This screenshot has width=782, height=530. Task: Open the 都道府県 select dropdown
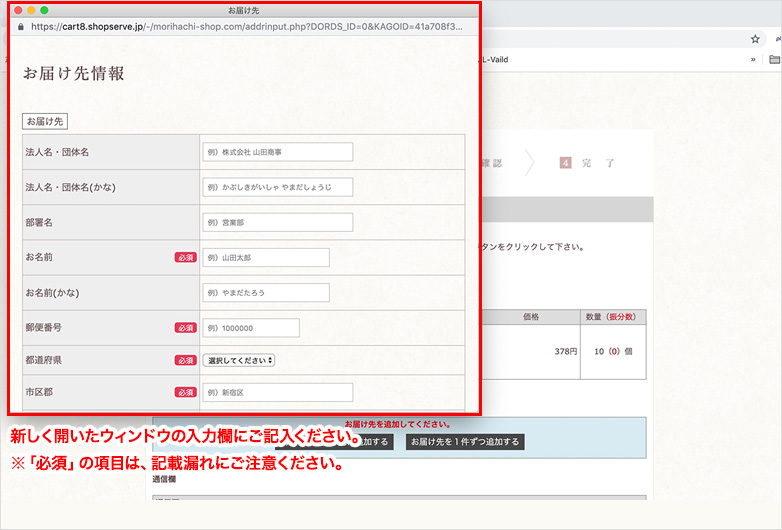click(x=239, y=360)
